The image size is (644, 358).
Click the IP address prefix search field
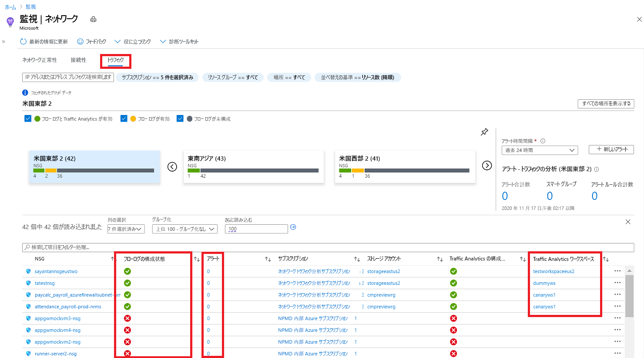pyautogui.click(x=68, y=77)
